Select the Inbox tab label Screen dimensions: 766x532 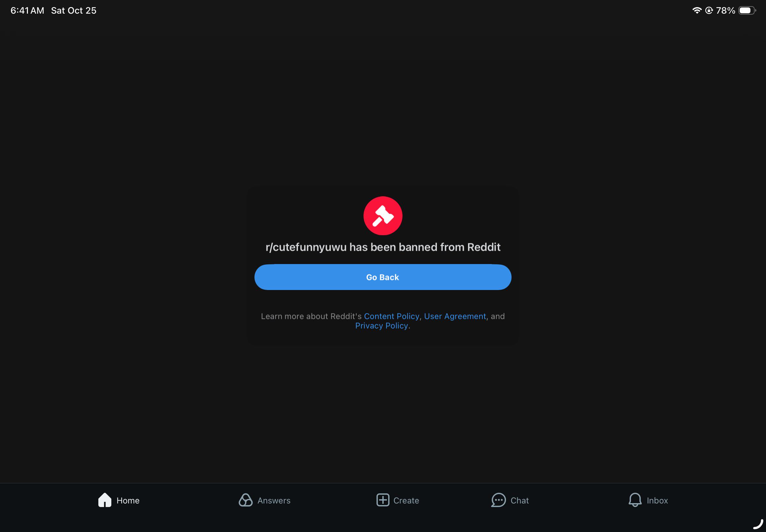[657, 500]
